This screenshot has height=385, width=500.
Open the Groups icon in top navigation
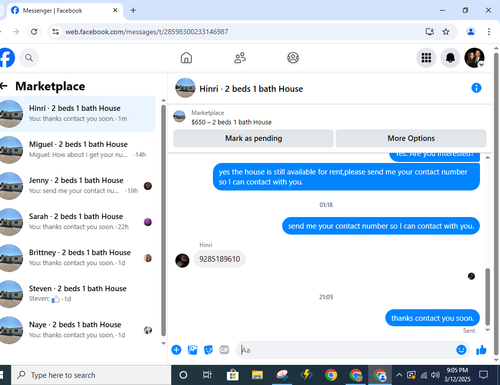tap(293, 58)
